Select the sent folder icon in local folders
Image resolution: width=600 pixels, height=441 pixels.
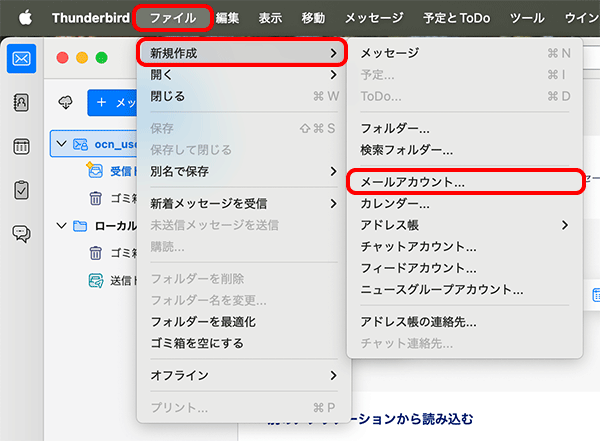(x=96, y=280)
